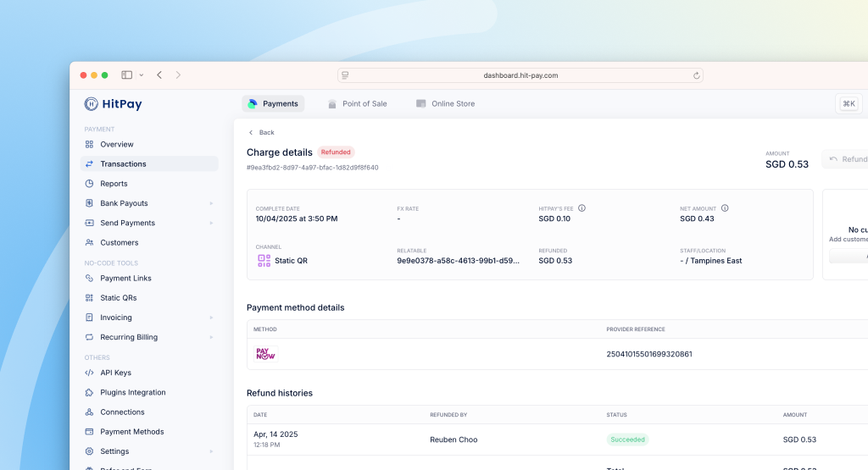Click Net Amount info icon

tap(725, 208)
